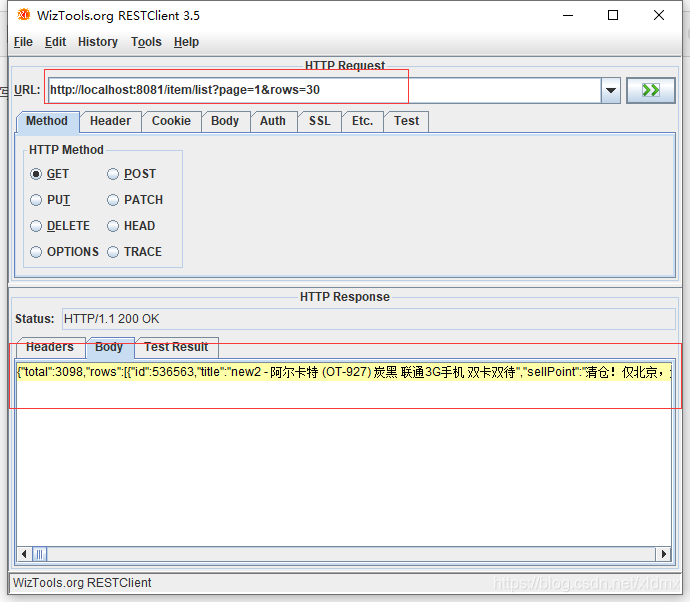Switch to the Cookie tab

171,121
